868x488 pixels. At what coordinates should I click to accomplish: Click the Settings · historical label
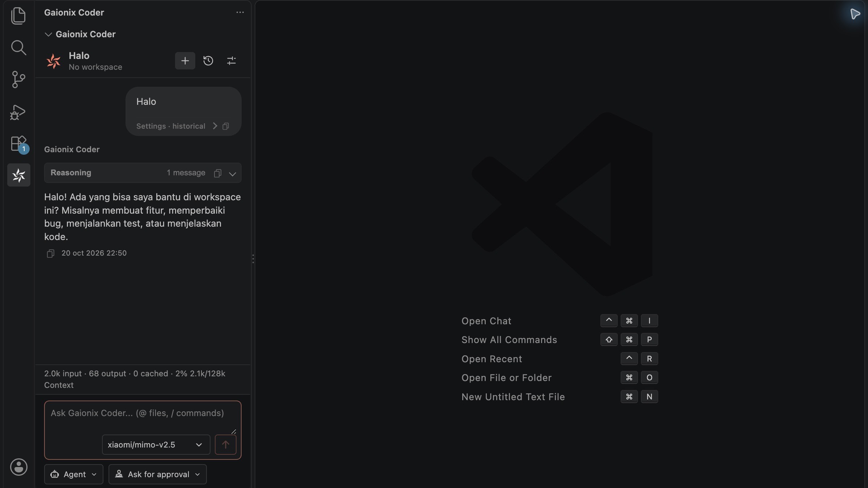point(171,126)
